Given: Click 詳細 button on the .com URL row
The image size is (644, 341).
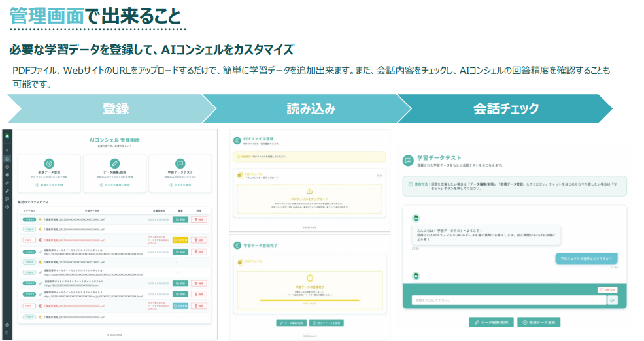Looking at the screenshot, I should (x=180, y=283).
